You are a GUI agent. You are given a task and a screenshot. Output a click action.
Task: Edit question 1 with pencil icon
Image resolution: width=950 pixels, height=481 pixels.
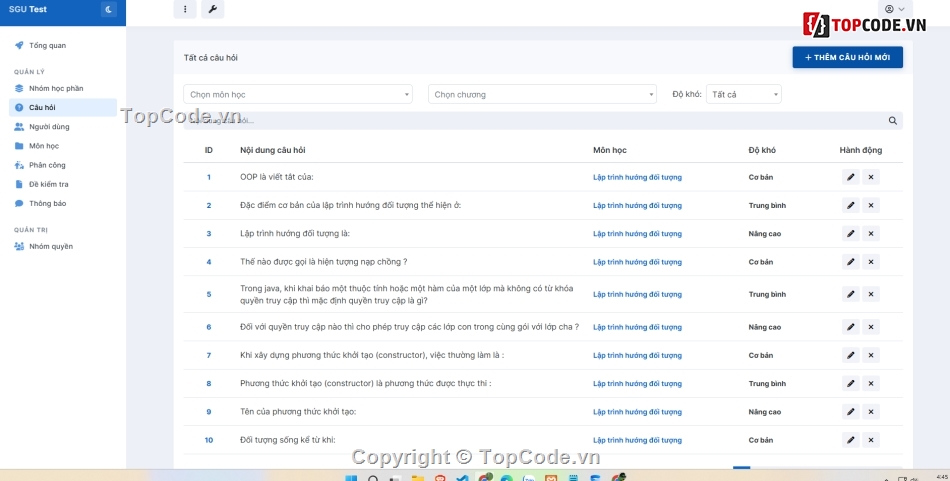pyautogui.click(x=851, y=177)
